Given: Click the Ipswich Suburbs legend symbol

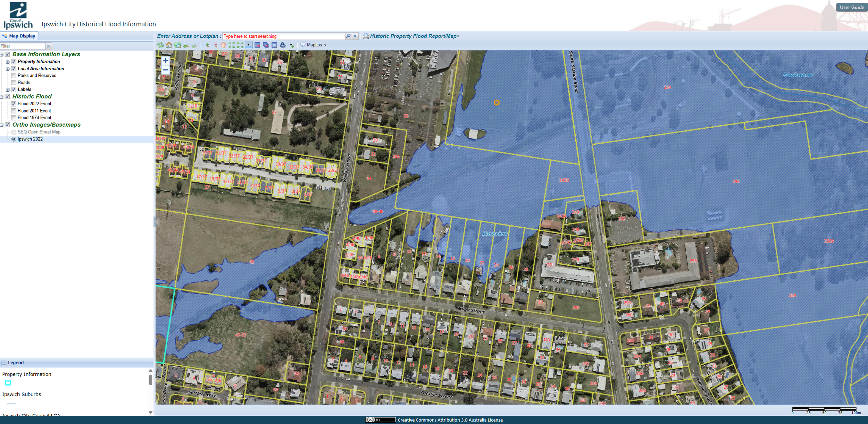Looking at the screenshot, I should coord(11,406).
